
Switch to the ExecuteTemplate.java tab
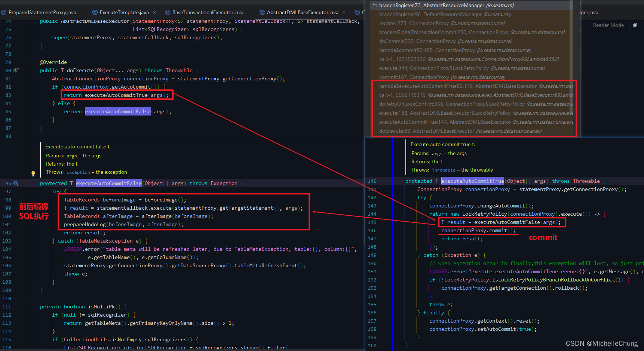point(124,12)
